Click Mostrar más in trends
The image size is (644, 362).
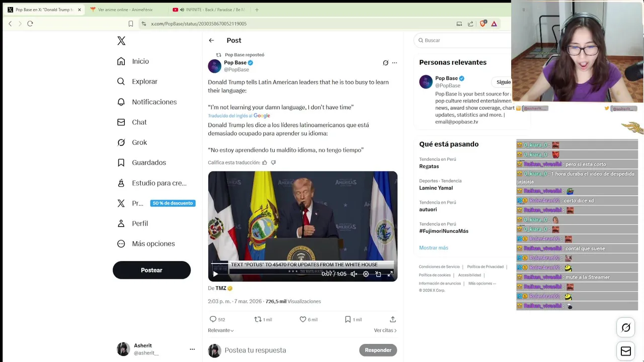point(434,248)
